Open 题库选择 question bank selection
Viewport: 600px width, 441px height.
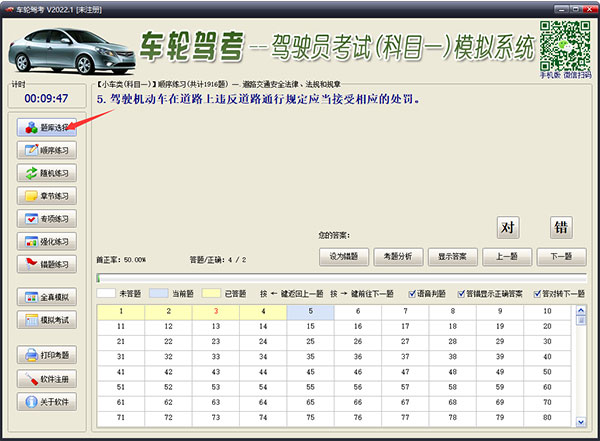tap(47, 127)
